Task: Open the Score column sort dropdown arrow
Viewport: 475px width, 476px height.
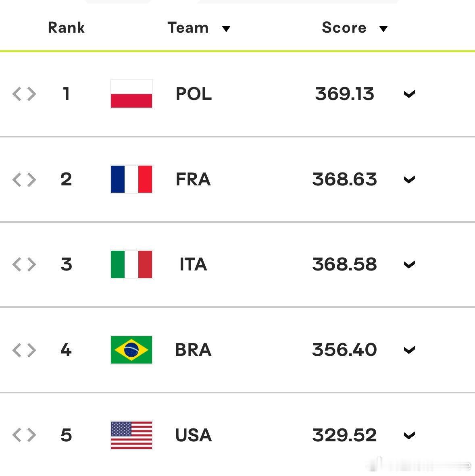Action: 383,29
